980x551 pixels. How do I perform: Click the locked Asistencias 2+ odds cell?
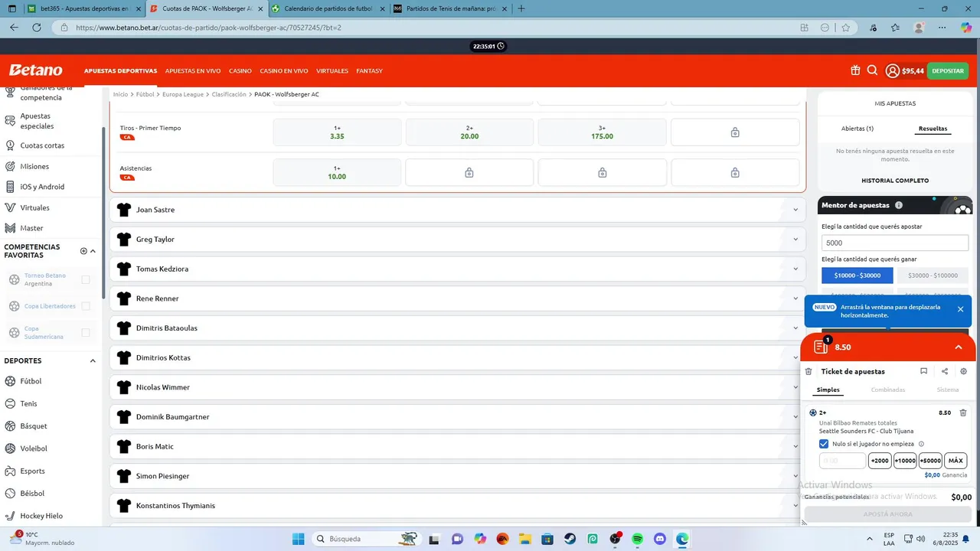[469, 172]
